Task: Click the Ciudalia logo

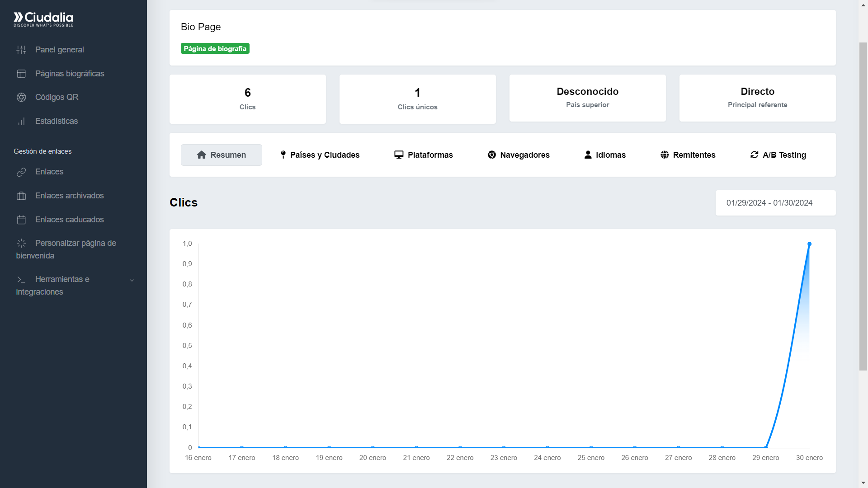Action: point(43,19)
